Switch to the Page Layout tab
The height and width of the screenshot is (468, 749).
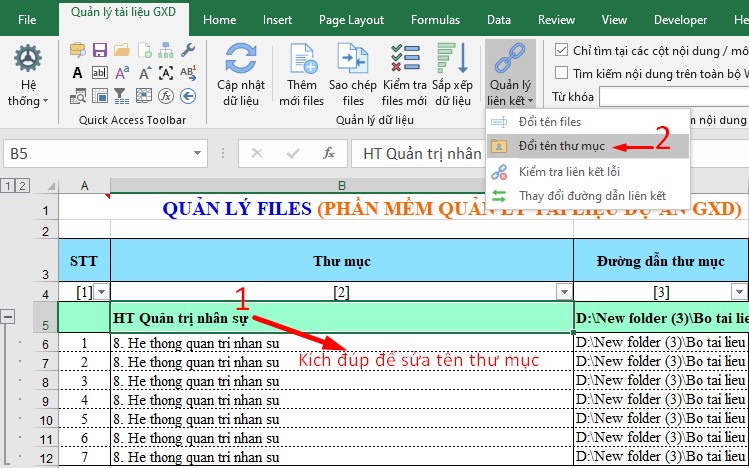pos(351,19)
